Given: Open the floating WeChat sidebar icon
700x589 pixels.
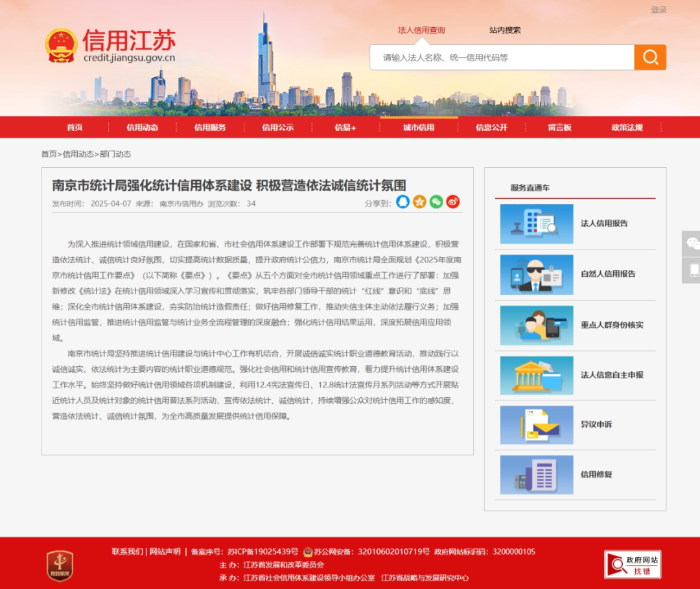Looking at the screenshot, I should click(692, 243).
